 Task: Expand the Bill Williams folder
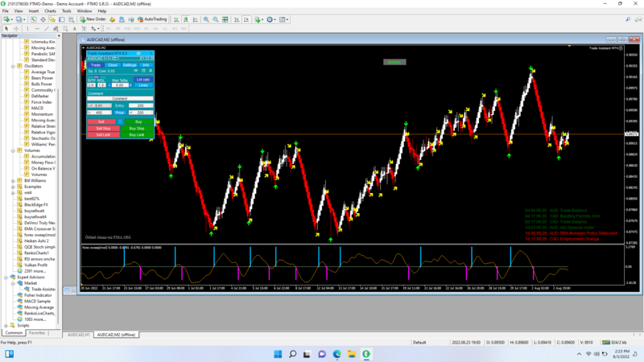13,181
